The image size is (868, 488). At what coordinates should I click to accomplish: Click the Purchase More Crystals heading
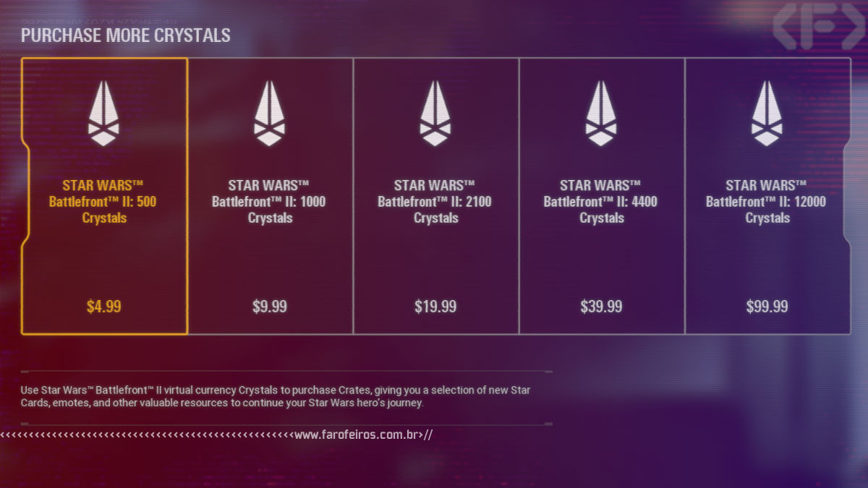126,35
